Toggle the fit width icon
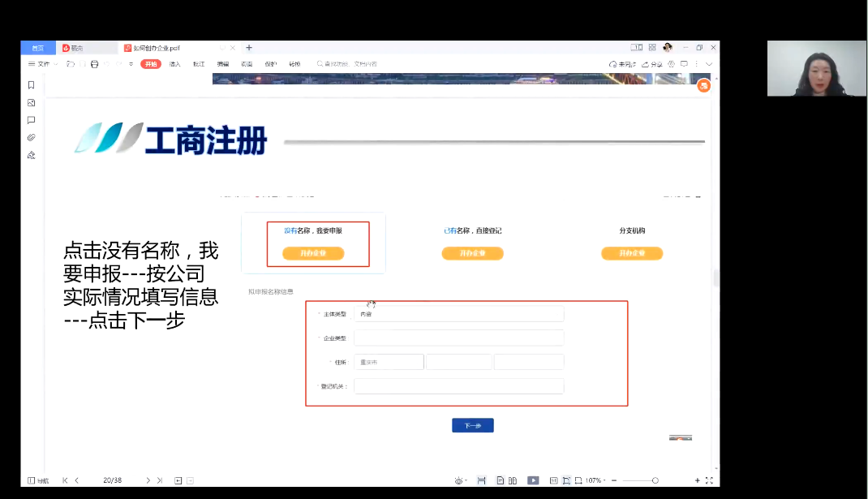The image size is (868, 499). [x=578, y=480]
